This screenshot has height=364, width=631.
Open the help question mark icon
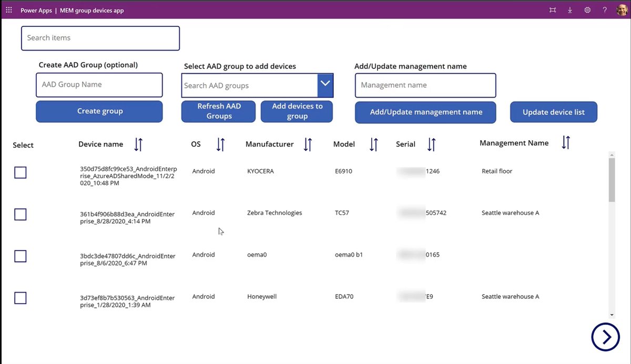point(605,10)
